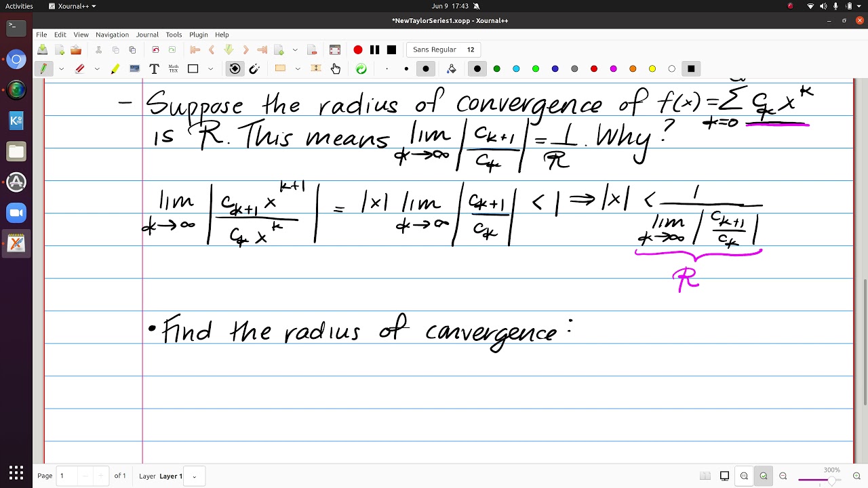Select the Pen tool
The image size is (868, 488).
(44, 68)
